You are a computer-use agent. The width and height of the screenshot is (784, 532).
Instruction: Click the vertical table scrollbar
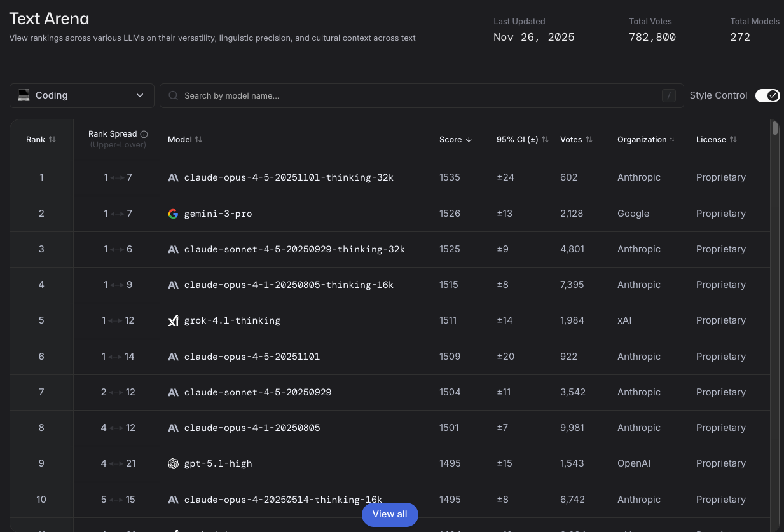point(775,129)
